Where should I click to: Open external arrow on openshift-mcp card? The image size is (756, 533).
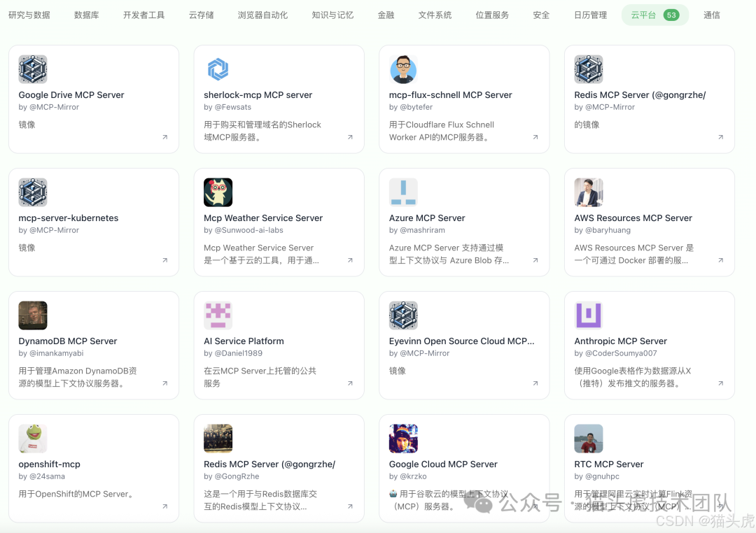(165, 506)
